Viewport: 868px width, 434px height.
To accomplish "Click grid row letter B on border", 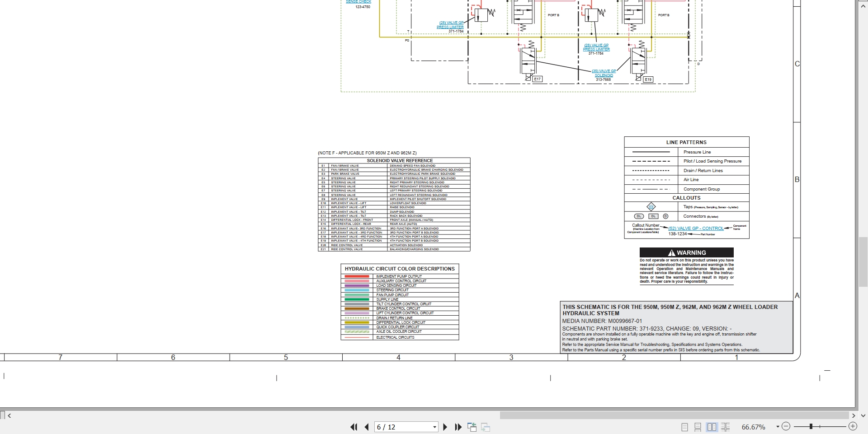I will click(797, 180).
